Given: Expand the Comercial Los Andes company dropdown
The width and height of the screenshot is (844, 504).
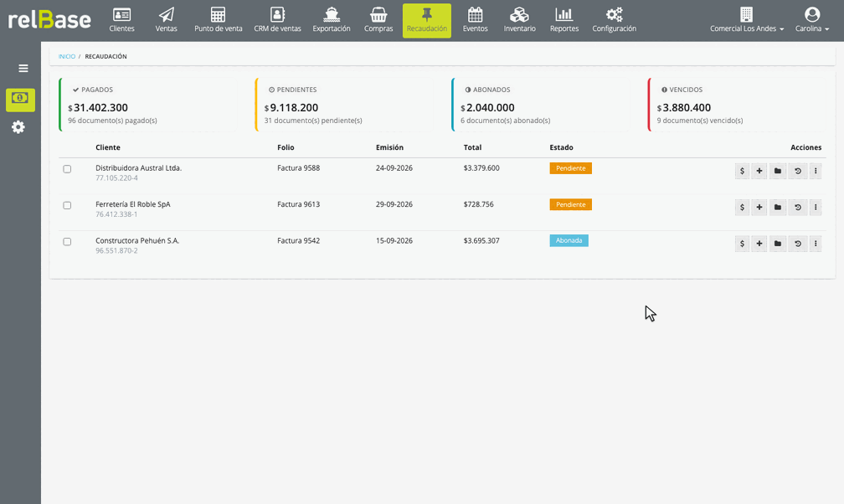Looking at the screenshot, I should point(747,20).
